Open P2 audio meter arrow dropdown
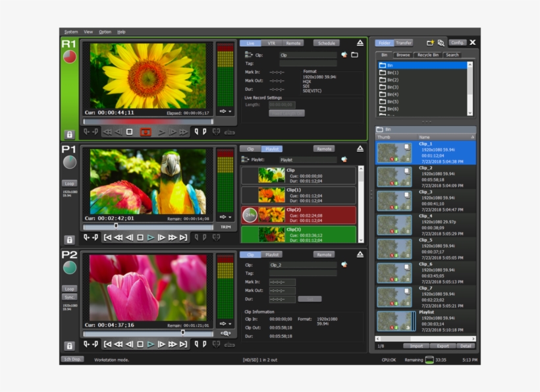The height and width of the screenshot is (392, 540). point(226,323)
